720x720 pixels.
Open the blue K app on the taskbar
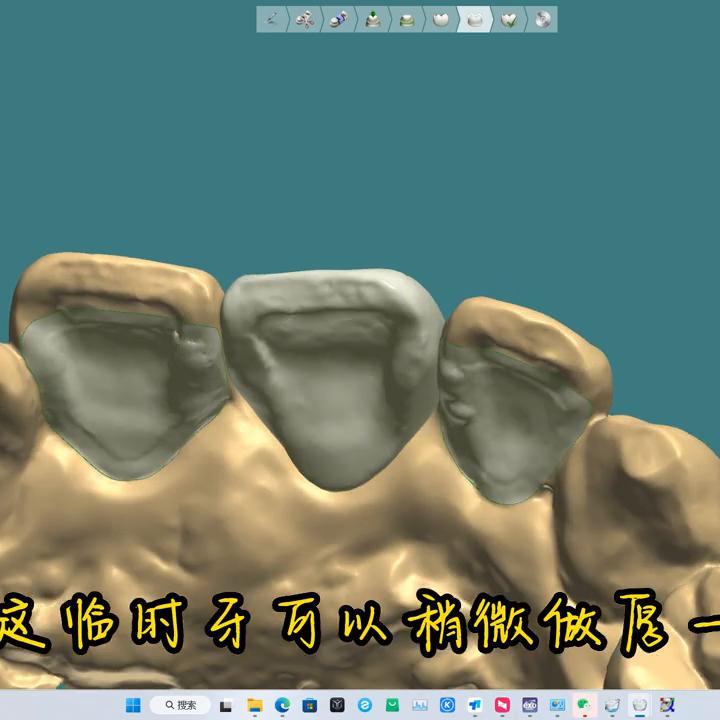(447, 704)
